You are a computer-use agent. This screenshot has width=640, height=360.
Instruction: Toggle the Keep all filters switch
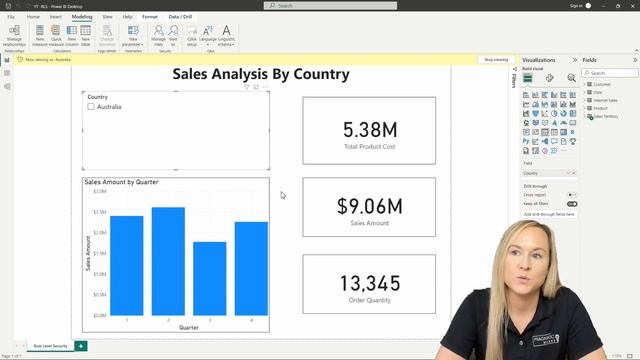point(572,204)
